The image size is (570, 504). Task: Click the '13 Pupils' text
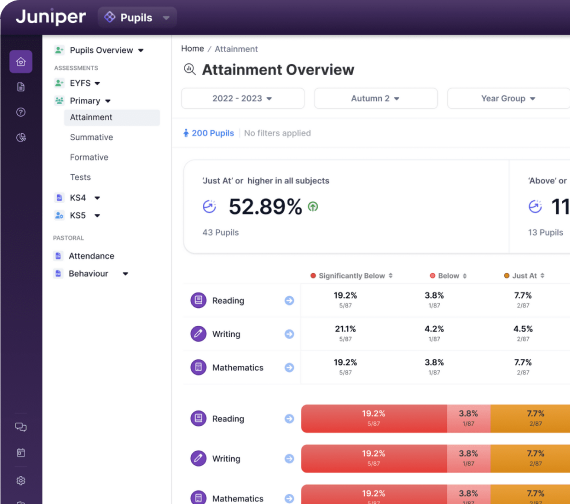pyautogui.click(x=545, y=232)
